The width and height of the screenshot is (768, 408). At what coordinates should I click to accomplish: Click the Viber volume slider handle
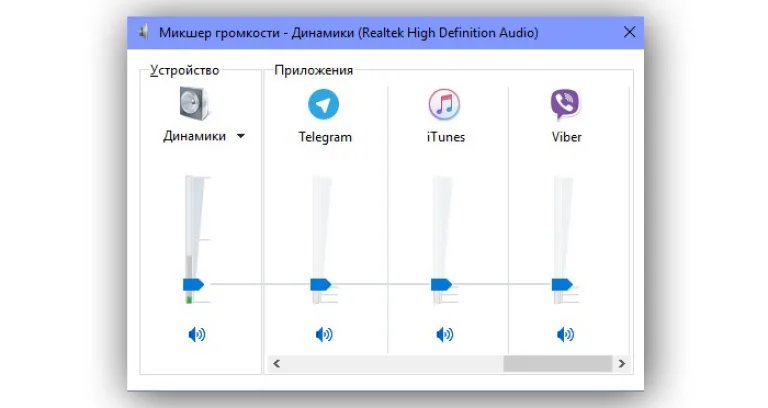pos(562,285)
